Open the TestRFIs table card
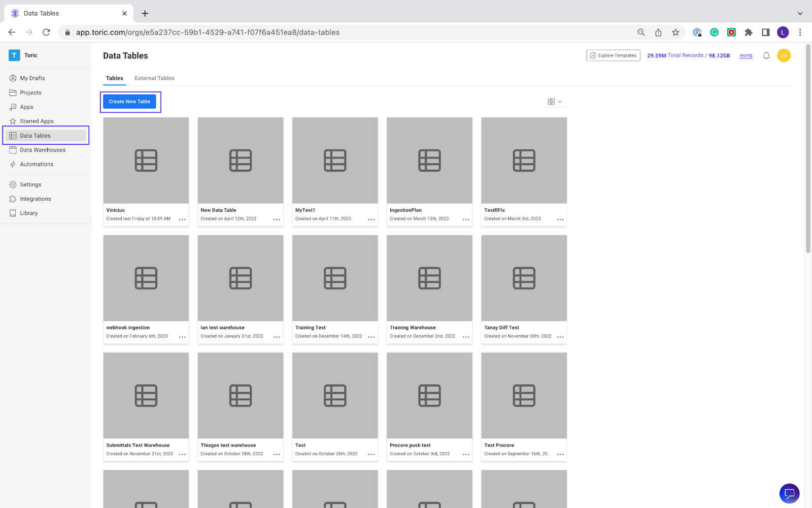The width and height of the screenshot is (812, 508). (524, 172)
